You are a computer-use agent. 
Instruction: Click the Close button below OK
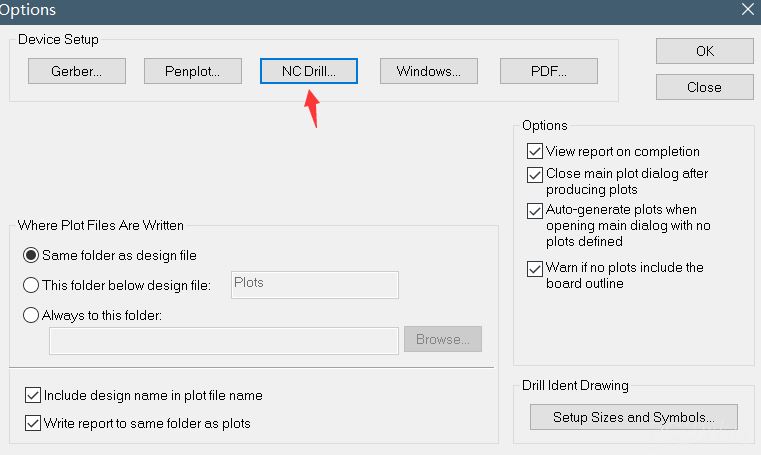point(705,87)
